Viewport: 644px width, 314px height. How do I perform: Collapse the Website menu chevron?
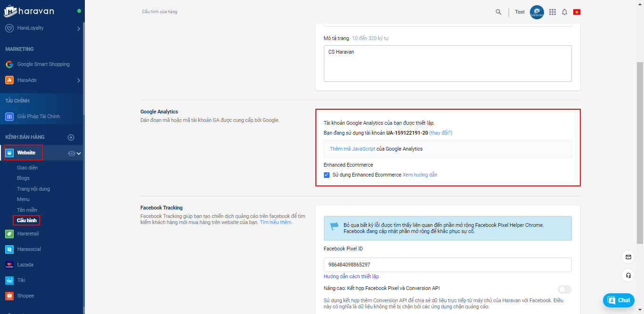[x=79, y=153]
